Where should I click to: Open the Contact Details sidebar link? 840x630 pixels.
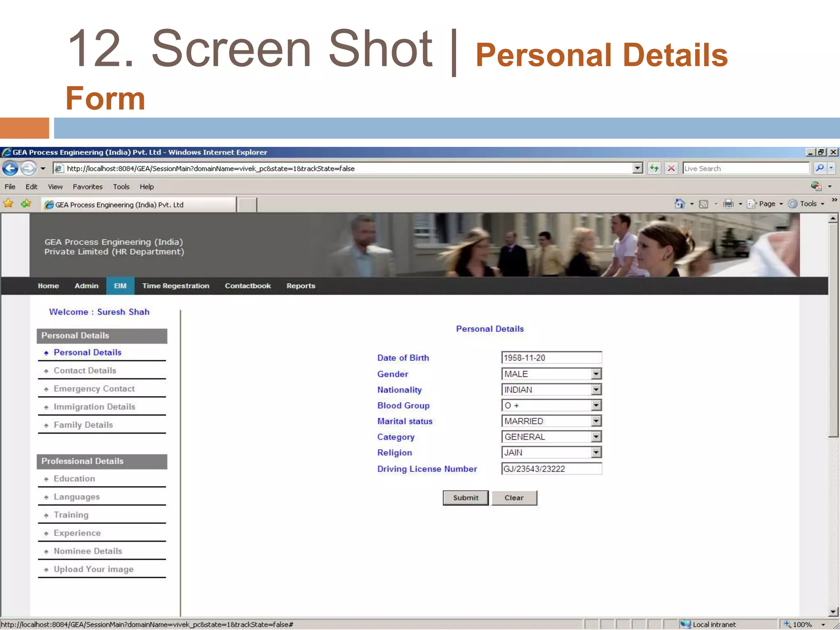(85, 370)
